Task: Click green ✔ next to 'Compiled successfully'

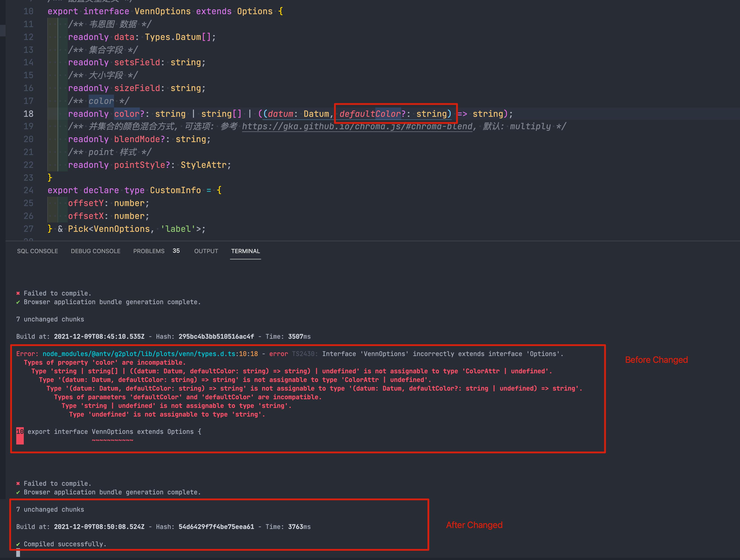Action: pyautogui.click(x=18, y=544)
